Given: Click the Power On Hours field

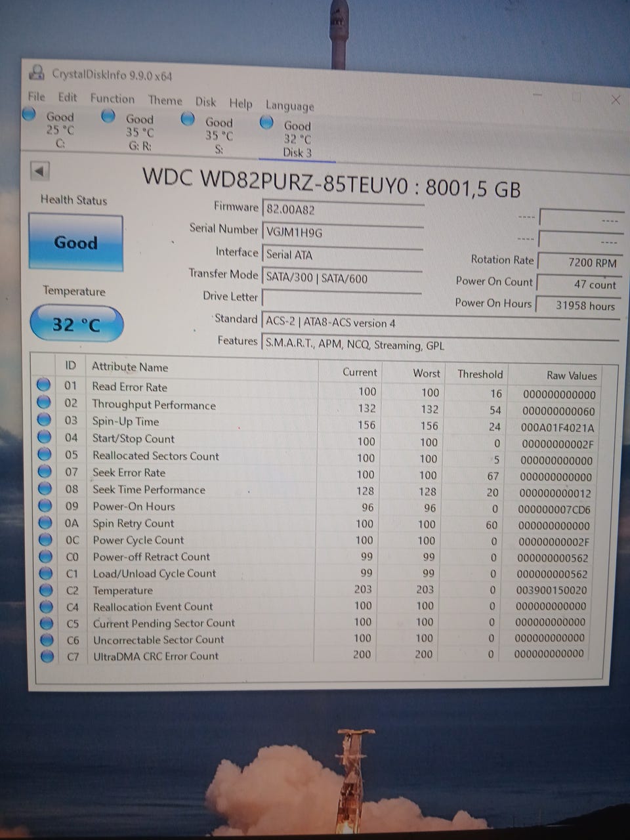Looking at the screenshot, I should 579,305.
